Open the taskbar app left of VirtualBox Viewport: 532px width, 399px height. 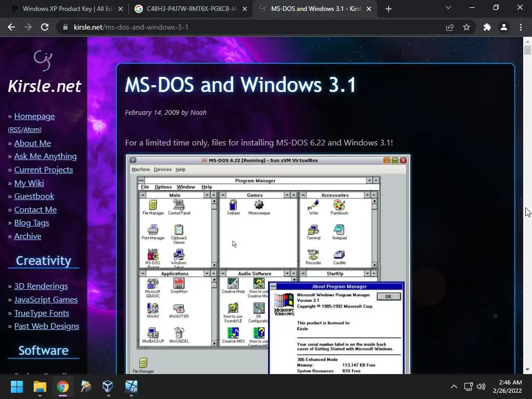[86, 387]
